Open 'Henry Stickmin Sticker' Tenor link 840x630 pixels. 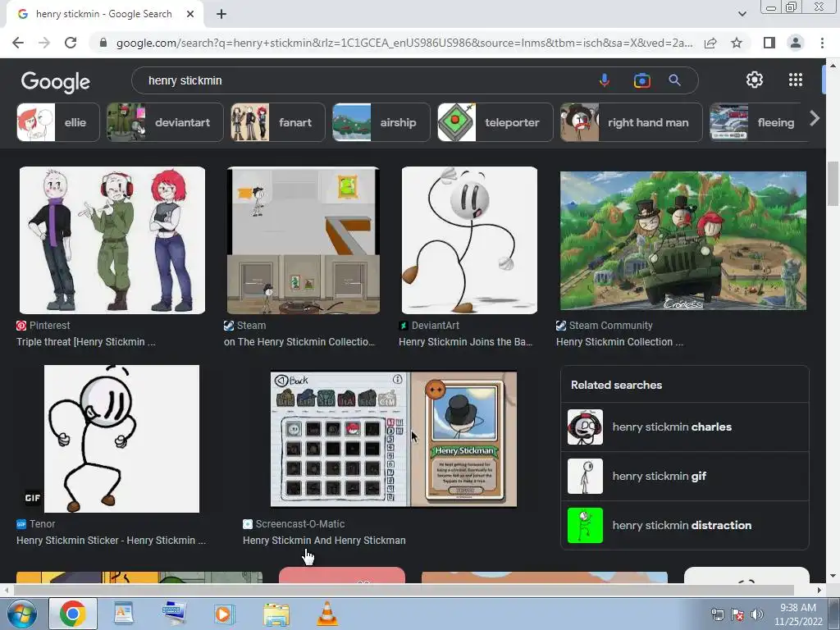(111, 541)
